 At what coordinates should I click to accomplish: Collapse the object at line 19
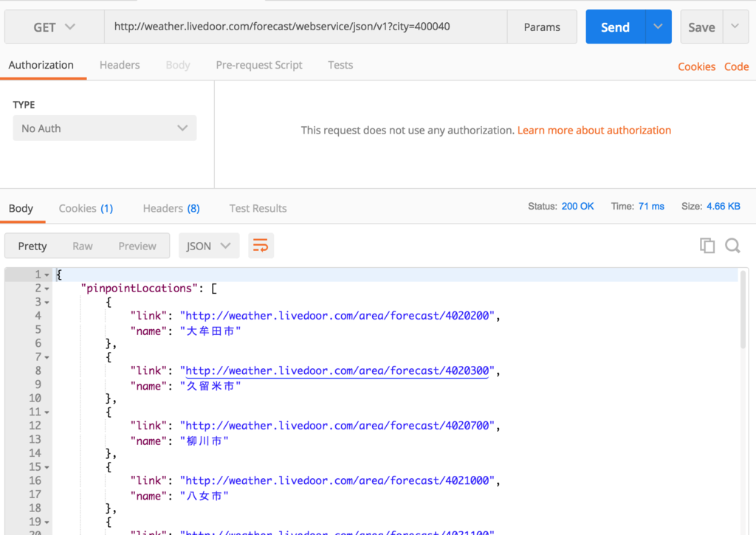pos(47,522)
